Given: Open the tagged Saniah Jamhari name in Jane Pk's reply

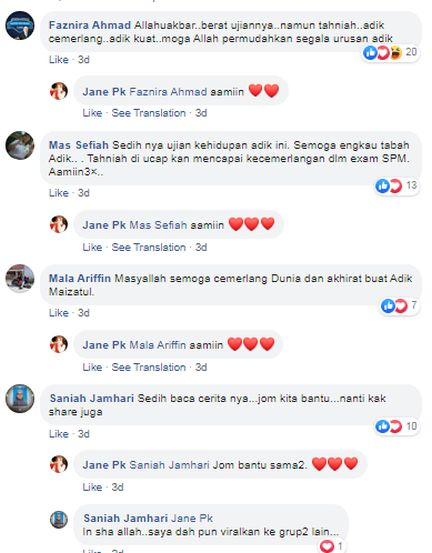Looking at the screenshot, I should pos(169,465).
